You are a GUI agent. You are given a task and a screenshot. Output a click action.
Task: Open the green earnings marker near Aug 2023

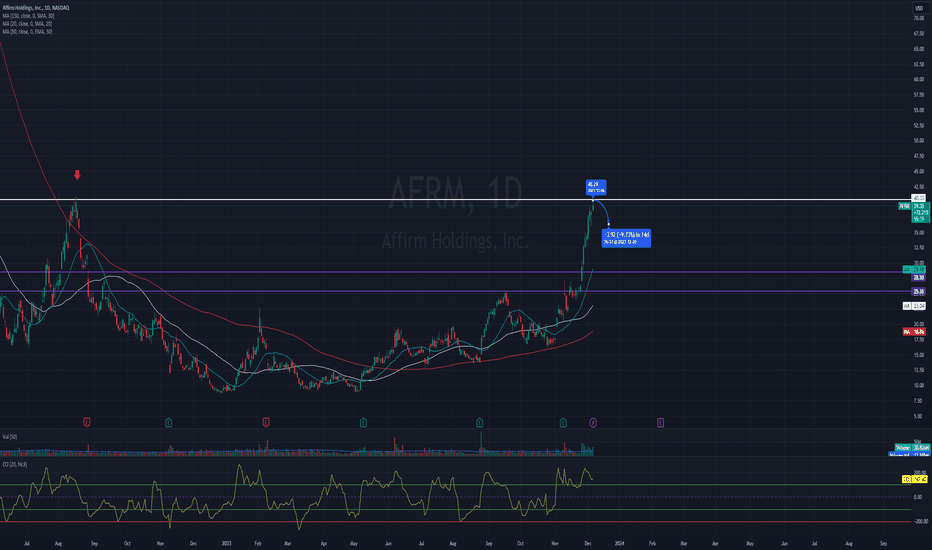click(480, 422)
